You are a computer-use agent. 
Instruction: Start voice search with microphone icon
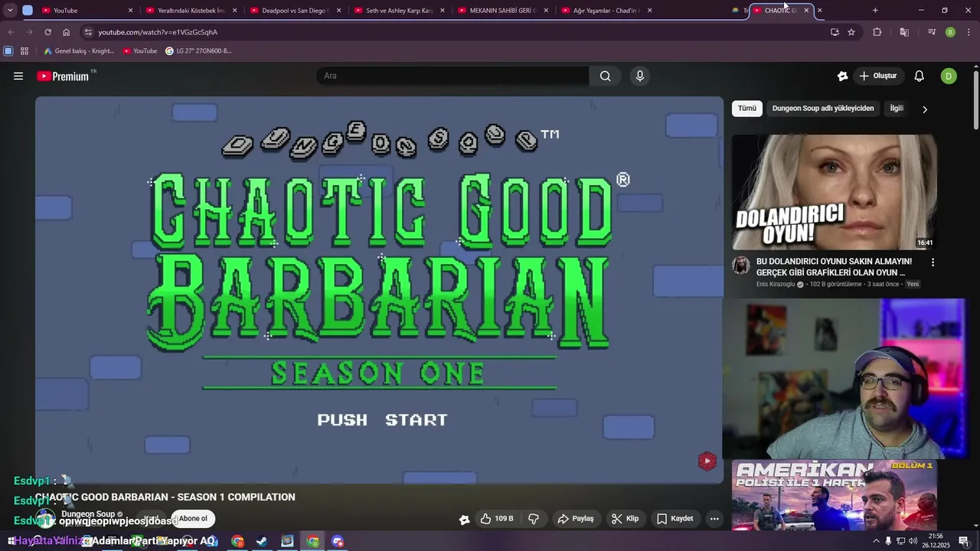click(x=640, y=76)
